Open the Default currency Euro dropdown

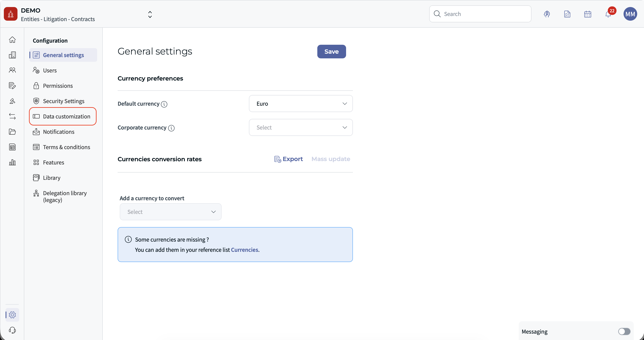[301, 104]
